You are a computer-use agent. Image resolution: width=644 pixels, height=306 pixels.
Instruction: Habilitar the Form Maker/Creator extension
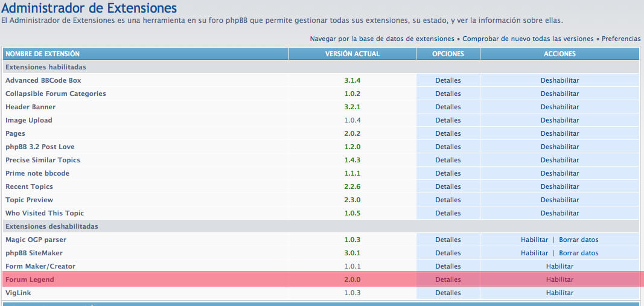pos(560,266)
